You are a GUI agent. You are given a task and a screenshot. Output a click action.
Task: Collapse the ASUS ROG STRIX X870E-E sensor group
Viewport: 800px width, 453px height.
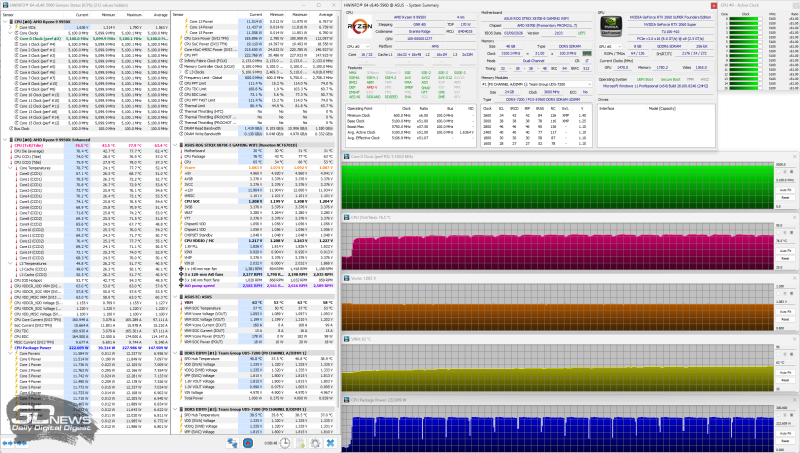tap(176, 145)
